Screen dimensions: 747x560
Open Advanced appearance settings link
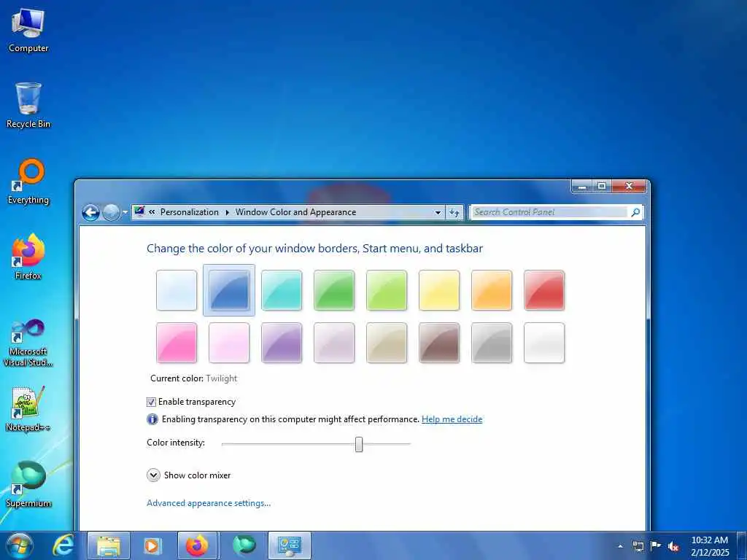[x=209, y=503]
